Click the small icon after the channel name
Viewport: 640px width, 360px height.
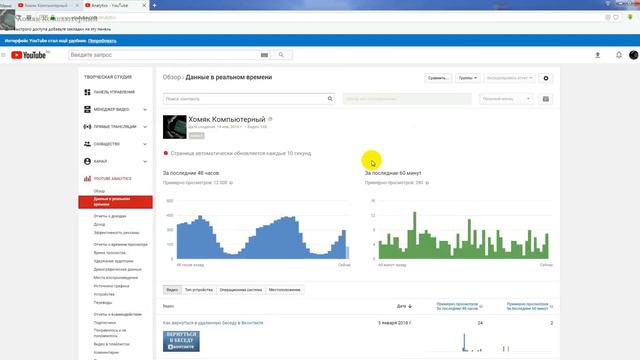[270, 120]
